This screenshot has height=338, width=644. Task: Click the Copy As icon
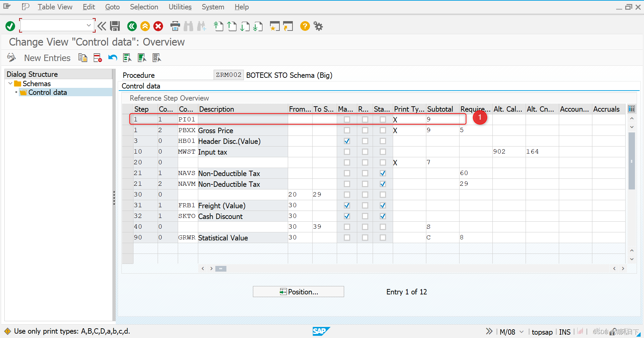click(x=83, y=57)
